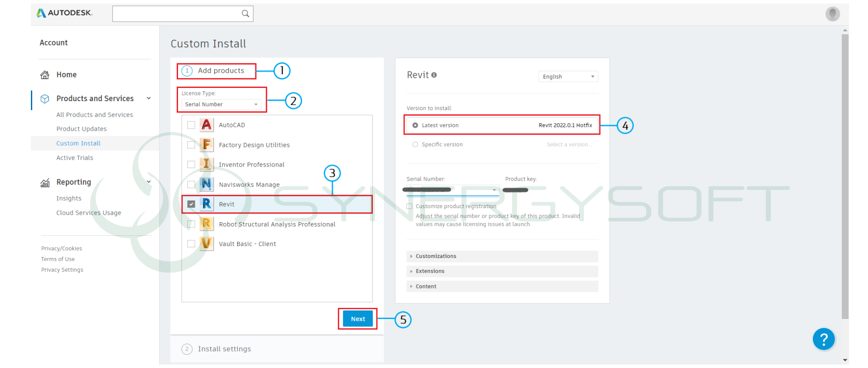The width and height of the screenshot is (868, 368).
Task: Expand the Customizations section
Action: [x=502, y=256]
